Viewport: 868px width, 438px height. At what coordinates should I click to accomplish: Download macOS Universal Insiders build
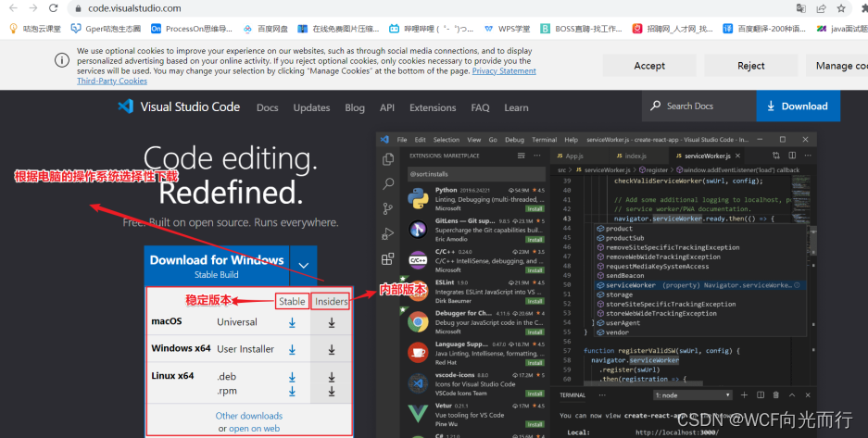click(x=331, y=323)
